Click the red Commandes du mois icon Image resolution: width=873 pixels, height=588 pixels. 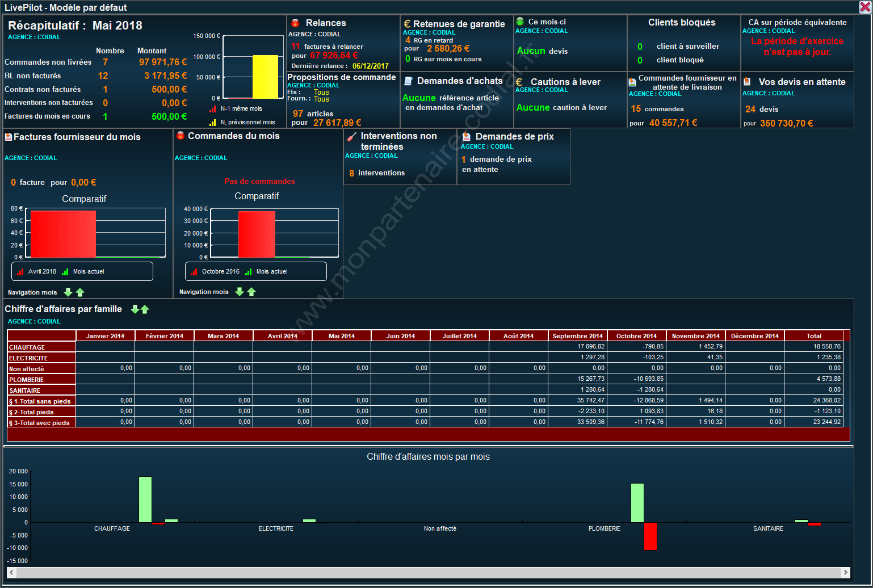point(181,136)
